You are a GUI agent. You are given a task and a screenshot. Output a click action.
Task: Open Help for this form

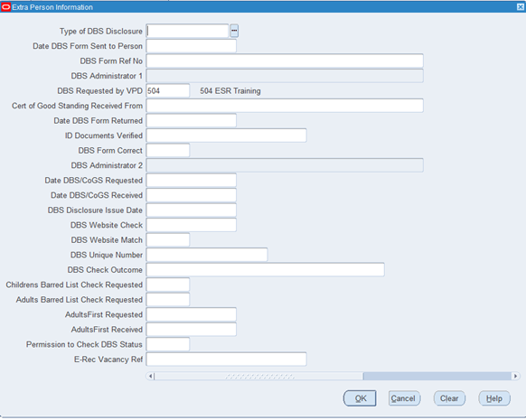coord(494,398)
